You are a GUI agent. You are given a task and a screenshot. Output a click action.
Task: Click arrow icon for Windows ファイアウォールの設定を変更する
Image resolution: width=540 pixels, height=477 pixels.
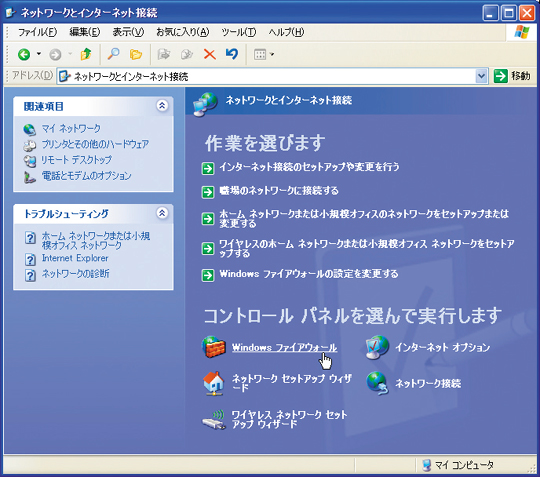208,275
